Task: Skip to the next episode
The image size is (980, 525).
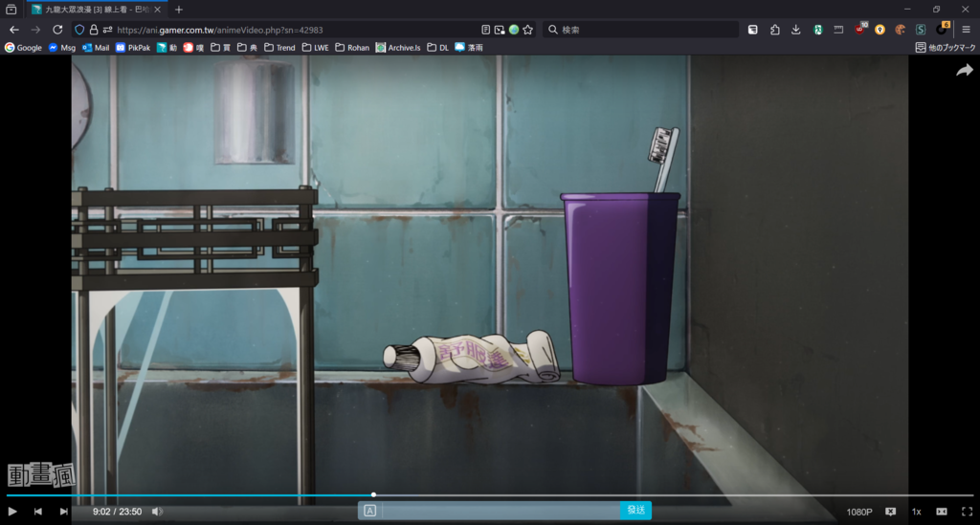Action: (x=64, y=512)
